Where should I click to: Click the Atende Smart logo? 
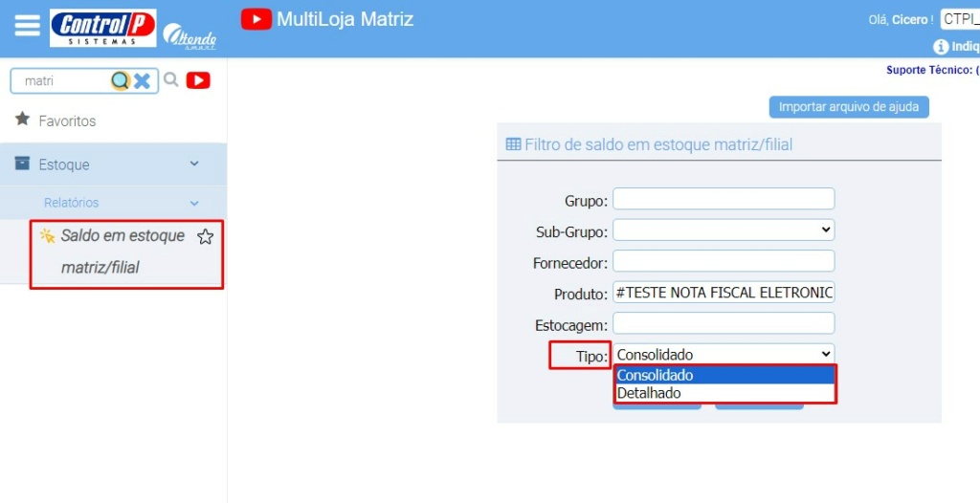189,37
